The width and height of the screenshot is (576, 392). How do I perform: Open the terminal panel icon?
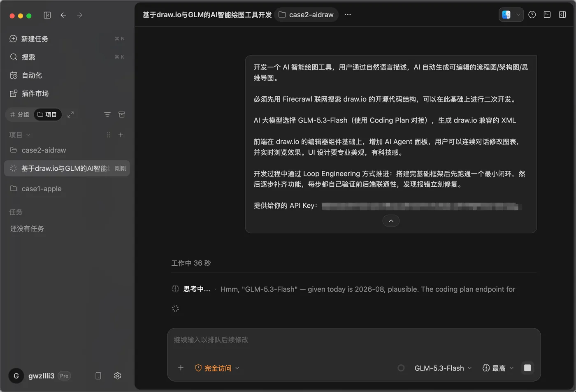[547, 15]
